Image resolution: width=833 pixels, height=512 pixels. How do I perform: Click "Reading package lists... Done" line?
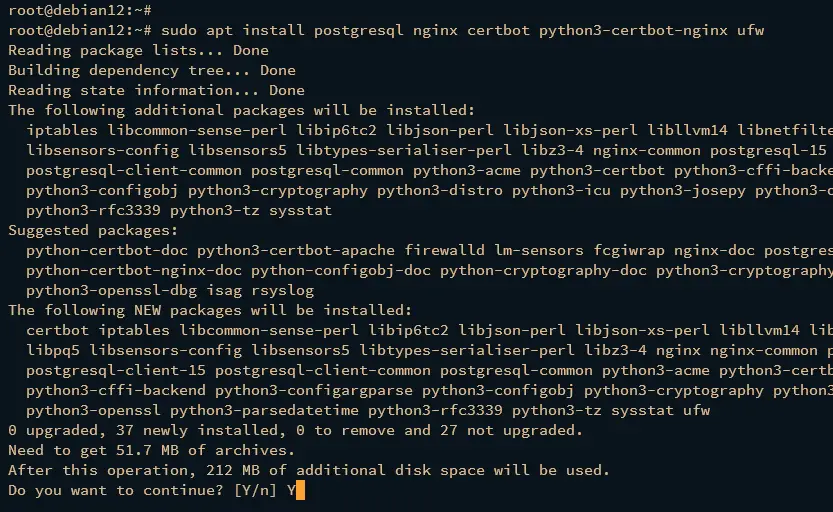point(139,50)
